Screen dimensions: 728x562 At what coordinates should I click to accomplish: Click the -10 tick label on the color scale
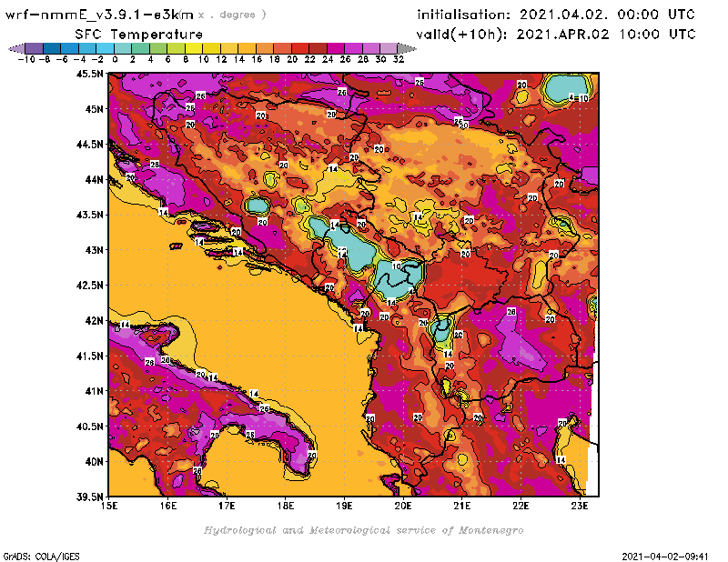26,59
